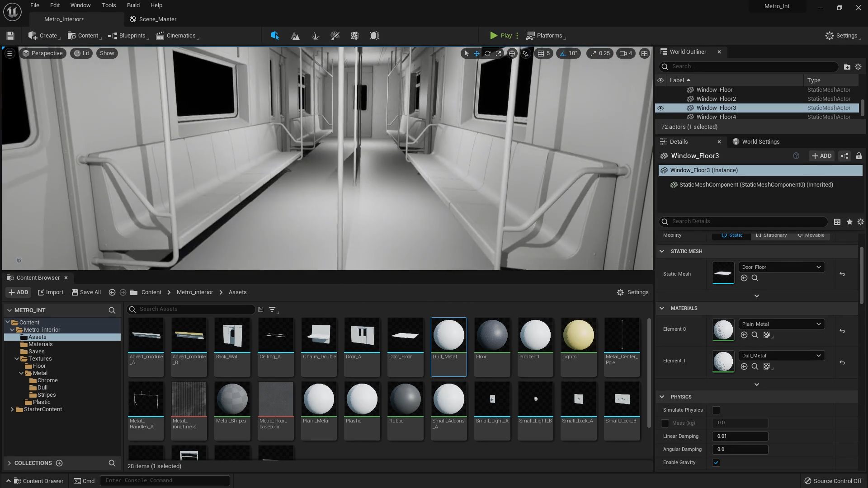
Task: Select the Foliage mode icon in toolbar
Action: coord(315,36)
